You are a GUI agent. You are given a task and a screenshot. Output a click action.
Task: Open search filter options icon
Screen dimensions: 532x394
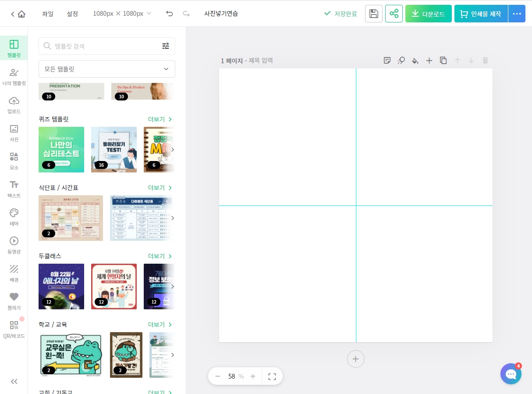[x=166, y=46]
